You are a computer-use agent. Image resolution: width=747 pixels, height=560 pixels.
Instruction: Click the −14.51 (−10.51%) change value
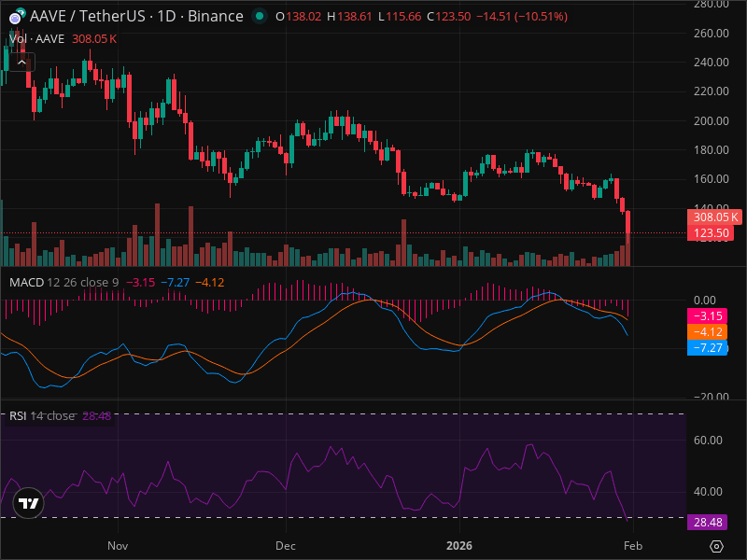click(x=522, y=17)
